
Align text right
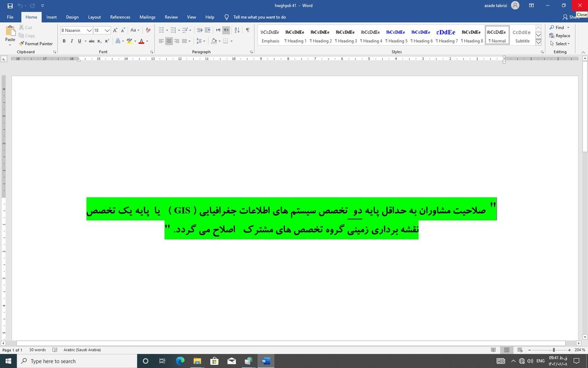176,41
